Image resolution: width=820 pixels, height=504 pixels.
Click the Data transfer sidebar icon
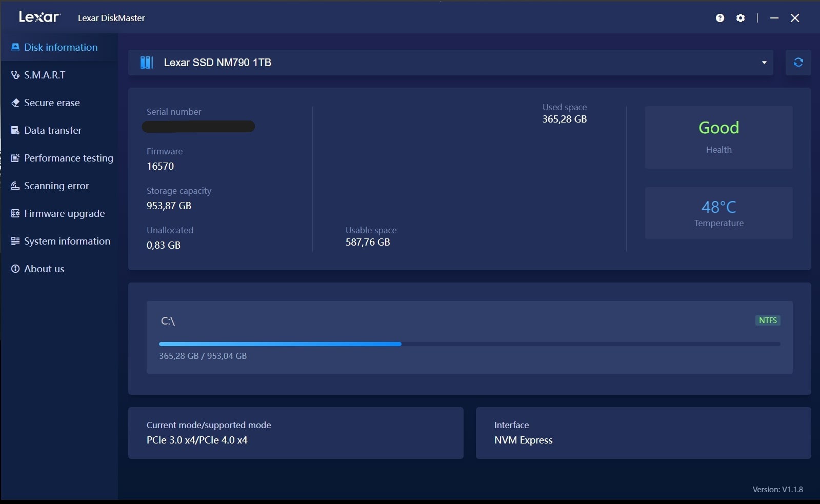click(15, 130)
